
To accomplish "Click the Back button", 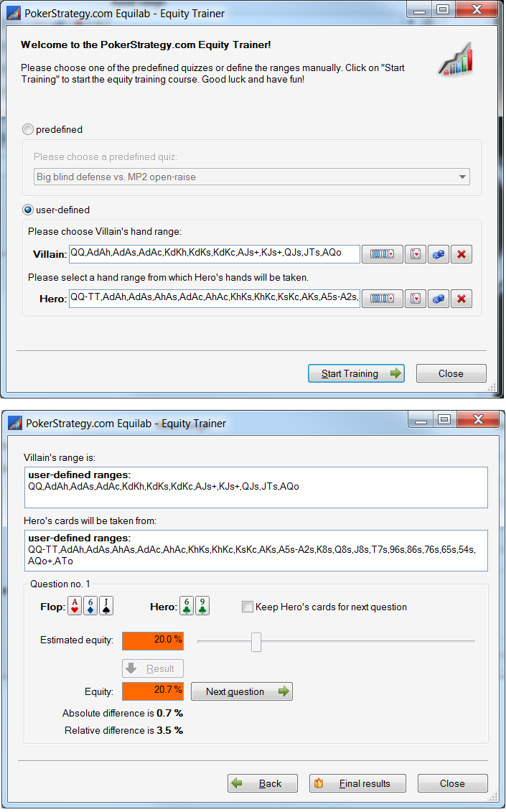I will coord(263,783).
